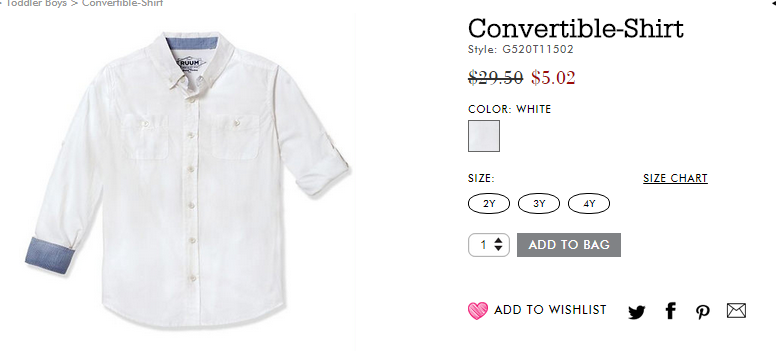Click the pink heart wishlist icon
Viewport: 776px width, 362px height.
[x=478, y=310]
